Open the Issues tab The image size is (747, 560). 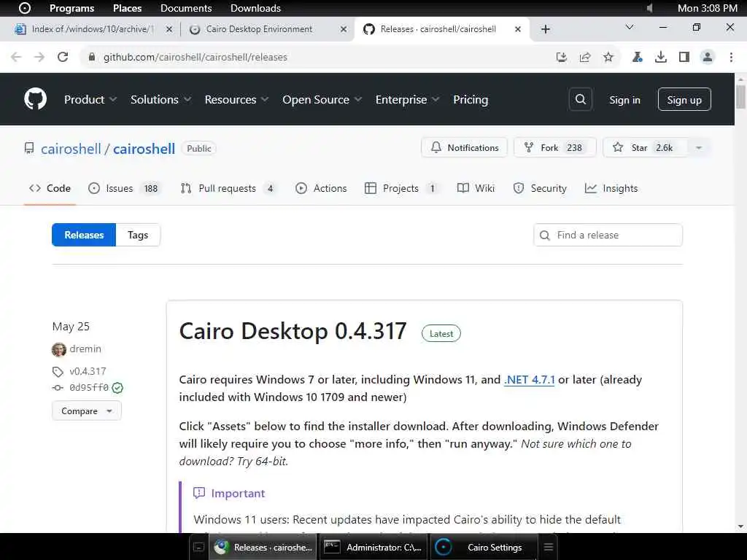click(x=125, y=188)
